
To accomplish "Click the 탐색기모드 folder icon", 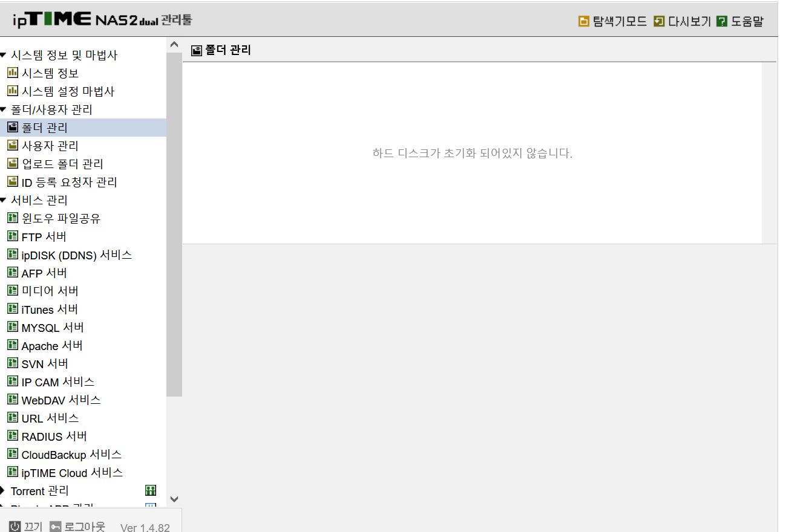I will [584, 21].
